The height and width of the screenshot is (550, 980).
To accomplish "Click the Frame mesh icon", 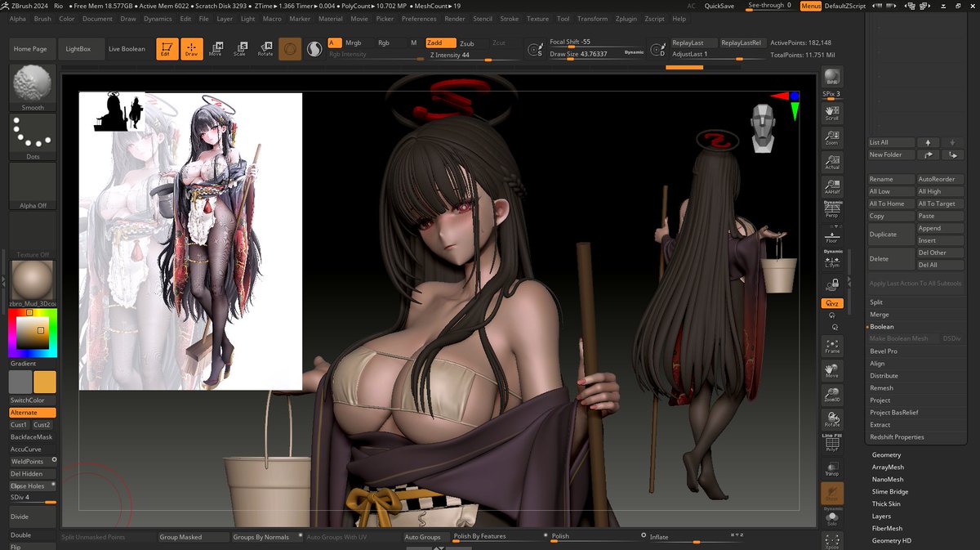I will coord(832,347).
